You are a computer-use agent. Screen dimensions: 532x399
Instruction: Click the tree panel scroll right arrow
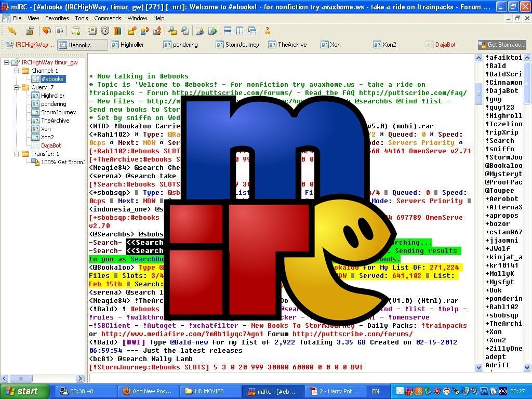point(81,378)
